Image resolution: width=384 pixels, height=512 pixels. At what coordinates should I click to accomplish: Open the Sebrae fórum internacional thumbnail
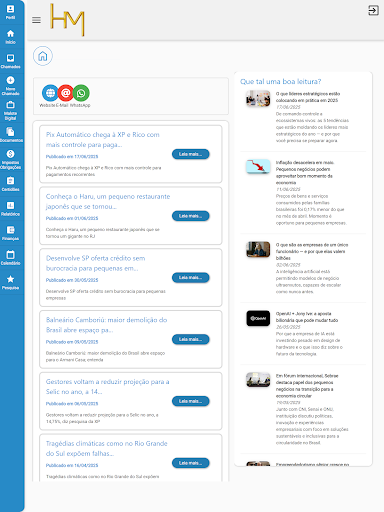[258, 380]
